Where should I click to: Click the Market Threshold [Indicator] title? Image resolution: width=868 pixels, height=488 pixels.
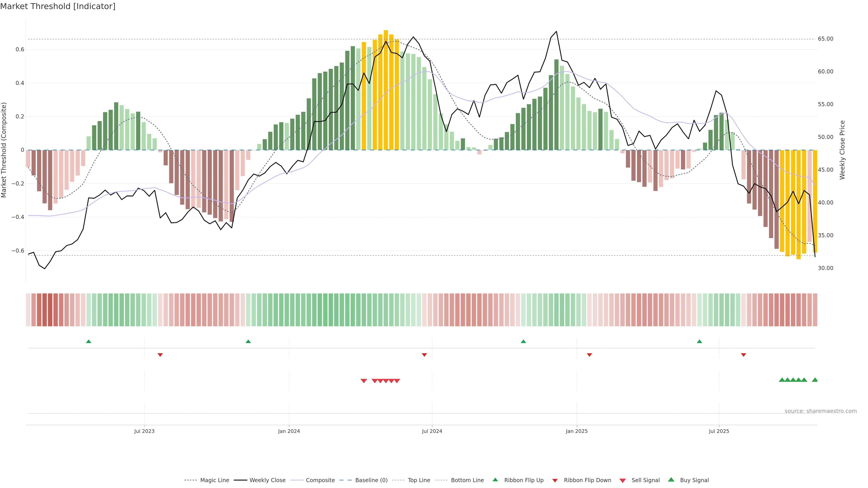pyautogui.click(x=58, y=6)
